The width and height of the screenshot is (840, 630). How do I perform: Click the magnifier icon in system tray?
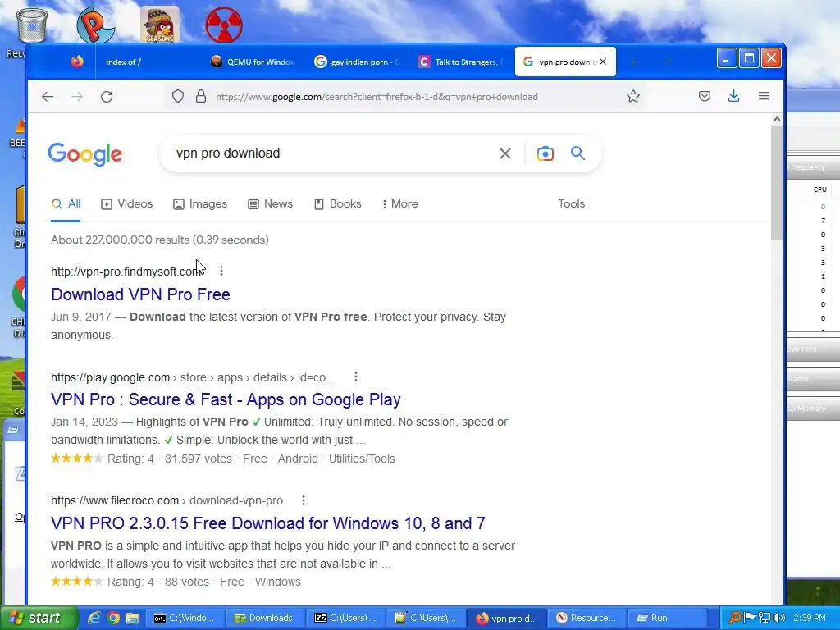pos(735,618)
